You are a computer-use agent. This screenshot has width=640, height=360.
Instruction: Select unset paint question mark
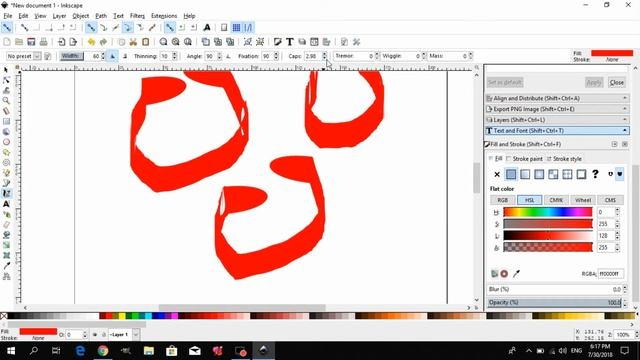pyautogui.click(x=595, y=174)
